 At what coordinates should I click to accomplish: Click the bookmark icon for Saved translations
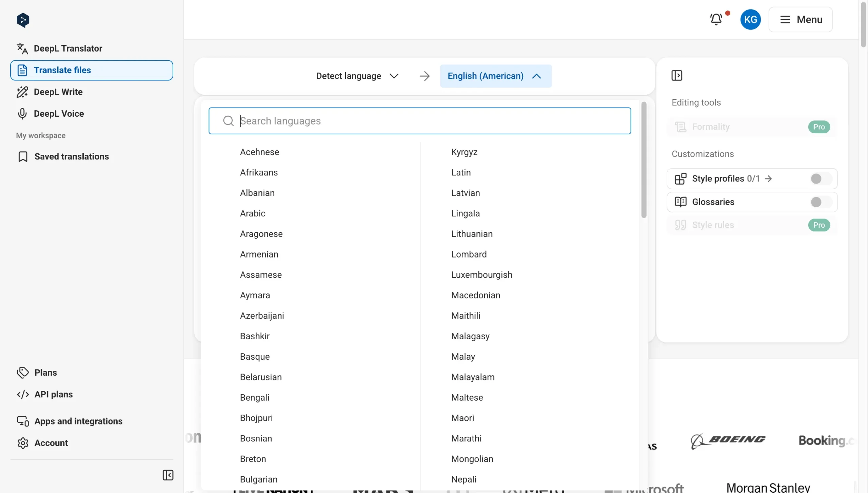tap(23, 156)
